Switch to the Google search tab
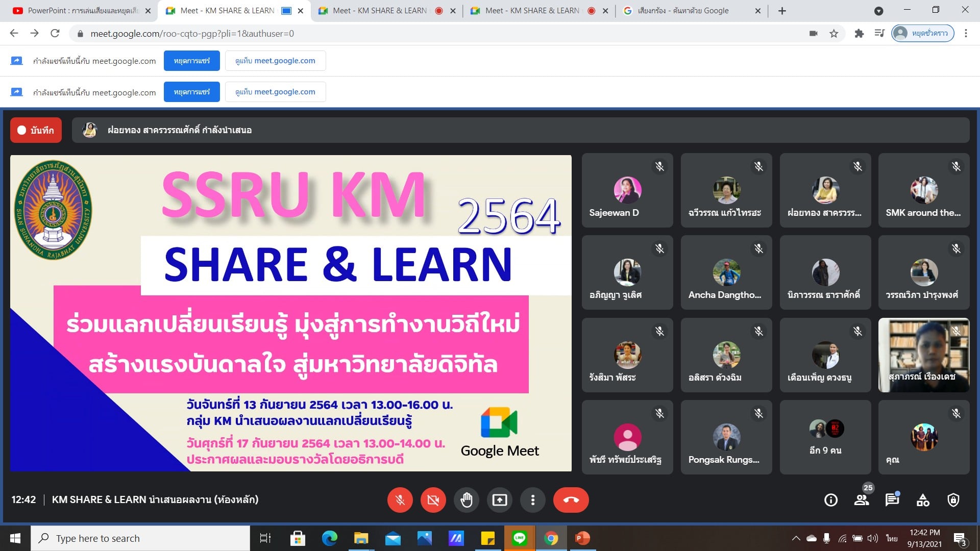Viewport: 980px width, 551px height. tap(684, 11)
